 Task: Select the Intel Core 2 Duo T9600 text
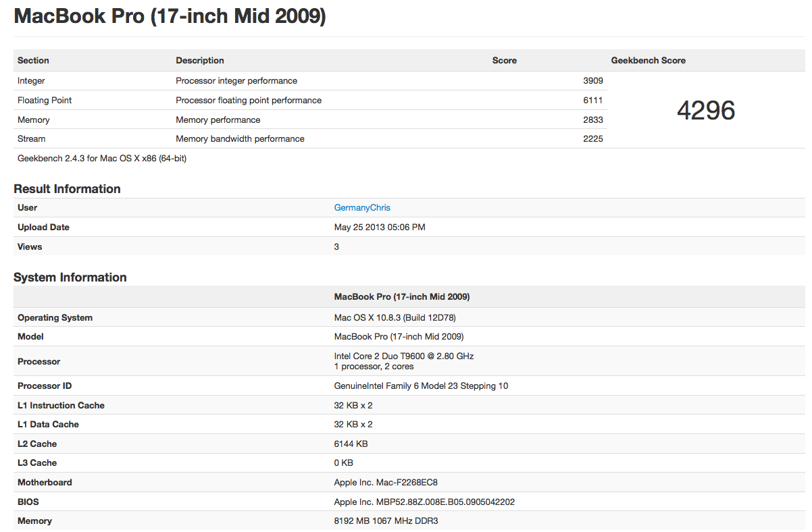404,356
